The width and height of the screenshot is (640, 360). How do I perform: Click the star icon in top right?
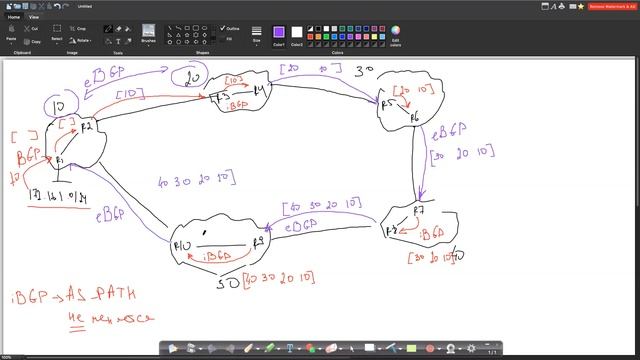[581, 6]
